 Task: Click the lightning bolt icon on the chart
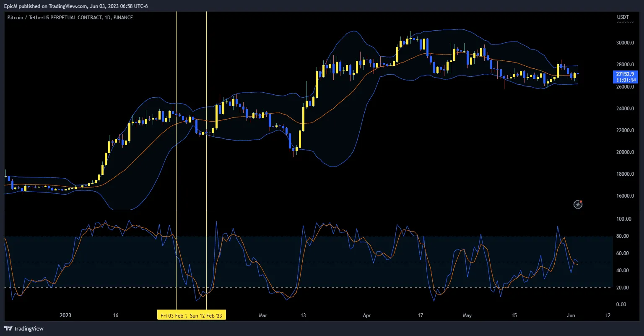(578, 205)
